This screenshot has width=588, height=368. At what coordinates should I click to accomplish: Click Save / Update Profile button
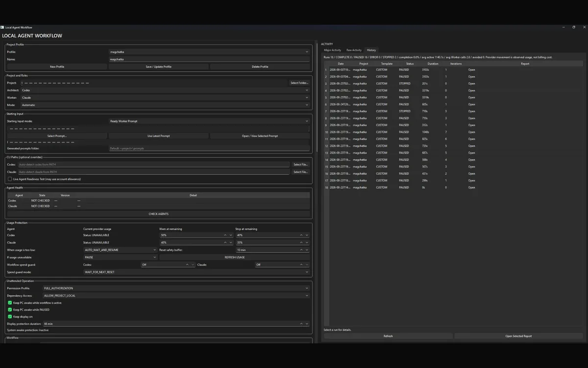(159, 67)
